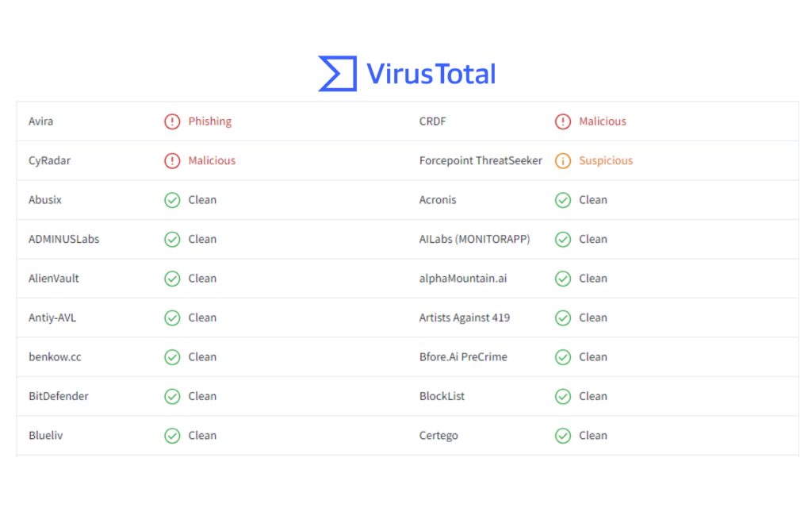Screen dimensions: 812x508
Task: Select the ADMINUSLabs vendor name
Action: pyautogui.click(x=63, y=240)
